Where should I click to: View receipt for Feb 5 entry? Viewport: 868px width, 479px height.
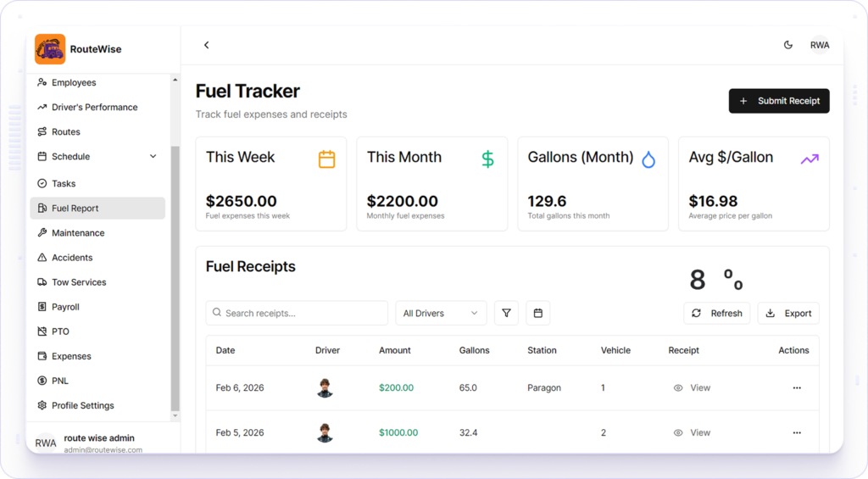point(692,432)
